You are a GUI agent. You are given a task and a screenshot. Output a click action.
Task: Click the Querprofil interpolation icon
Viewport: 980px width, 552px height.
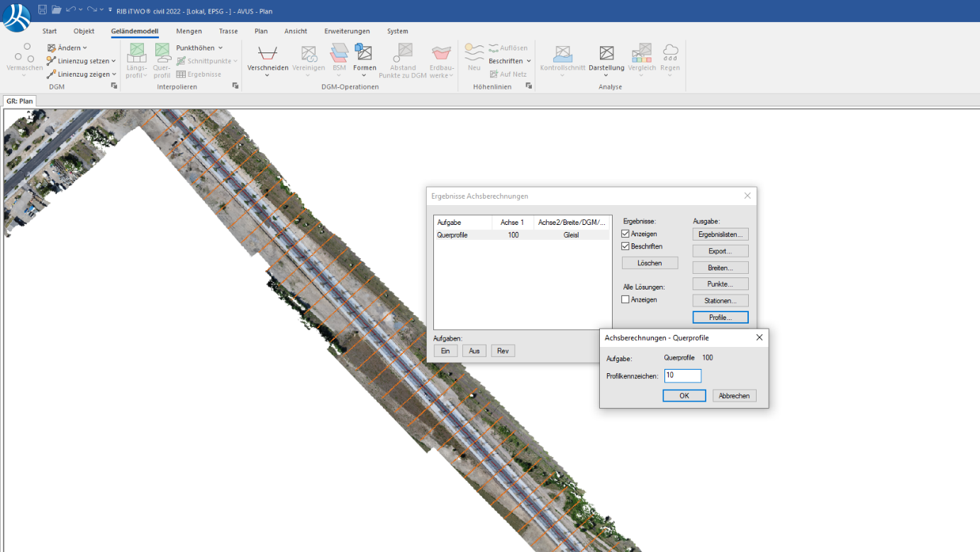point(162,54)
